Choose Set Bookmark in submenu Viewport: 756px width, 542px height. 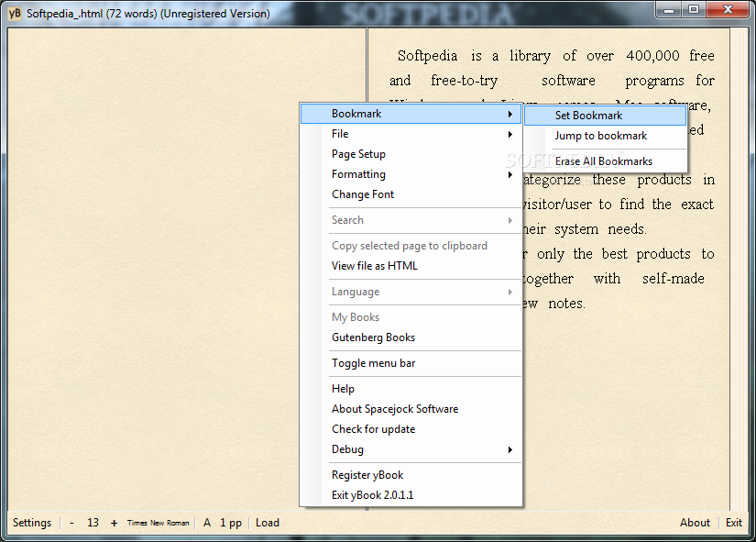605,116
